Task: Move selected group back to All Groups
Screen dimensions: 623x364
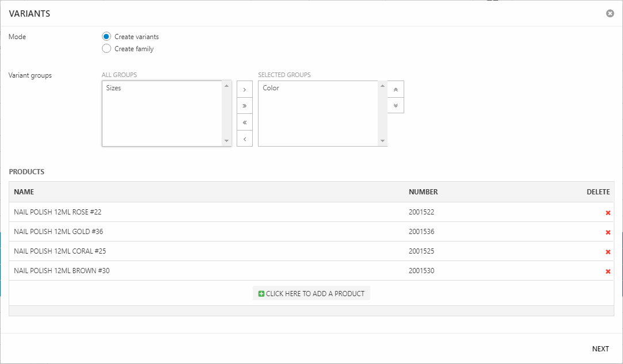Action: point(245,139)
